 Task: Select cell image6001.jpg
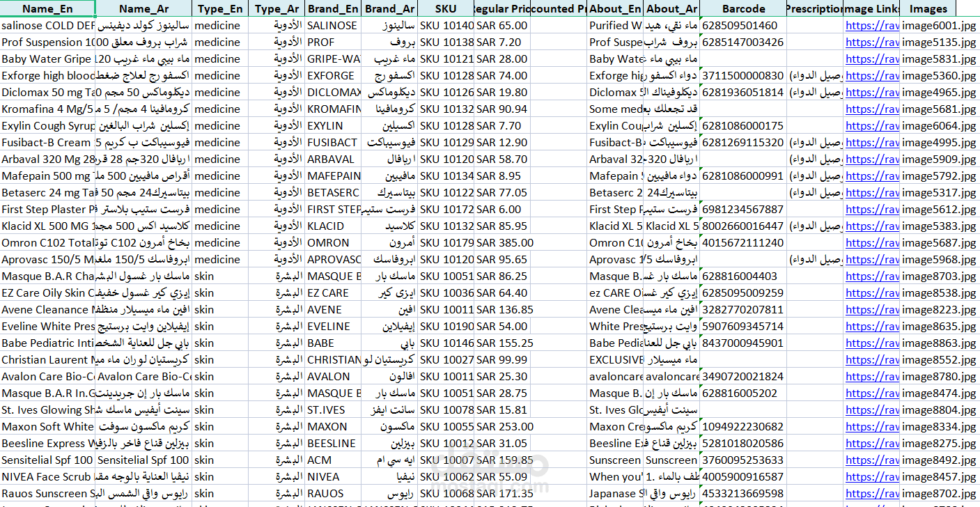[x=940, y=26]
